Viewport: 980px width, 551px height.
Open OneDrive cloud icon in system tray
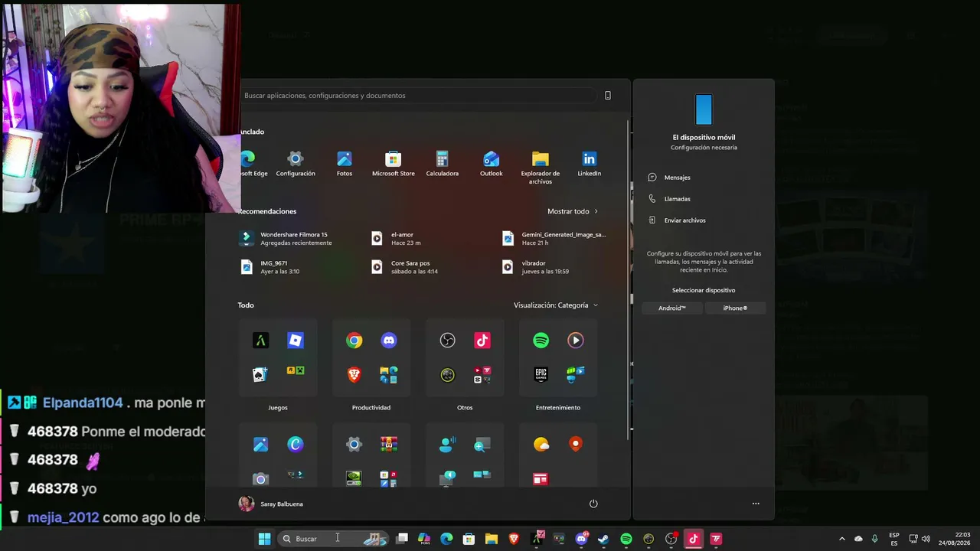click(x=858, y=539)
